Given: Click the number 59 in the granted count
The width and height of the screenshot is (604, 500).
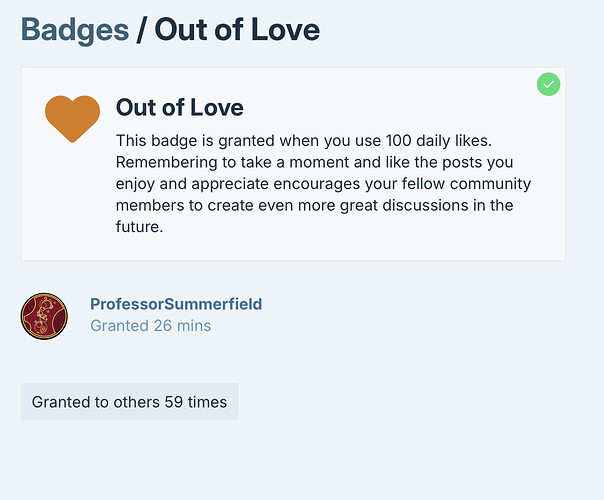Looking at the screenshot, I should coord(173,402).
